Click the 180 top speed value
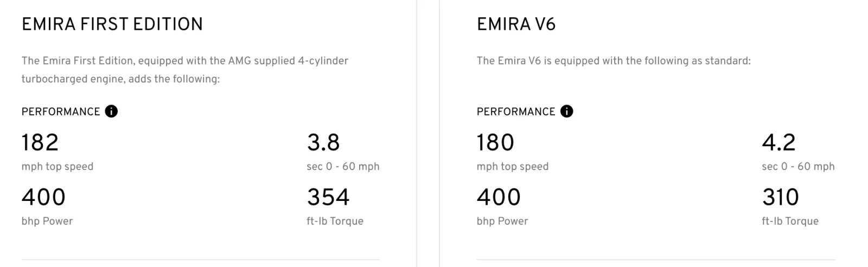The height and width of the screenshot is (267, 868). [x=495, y=143]
